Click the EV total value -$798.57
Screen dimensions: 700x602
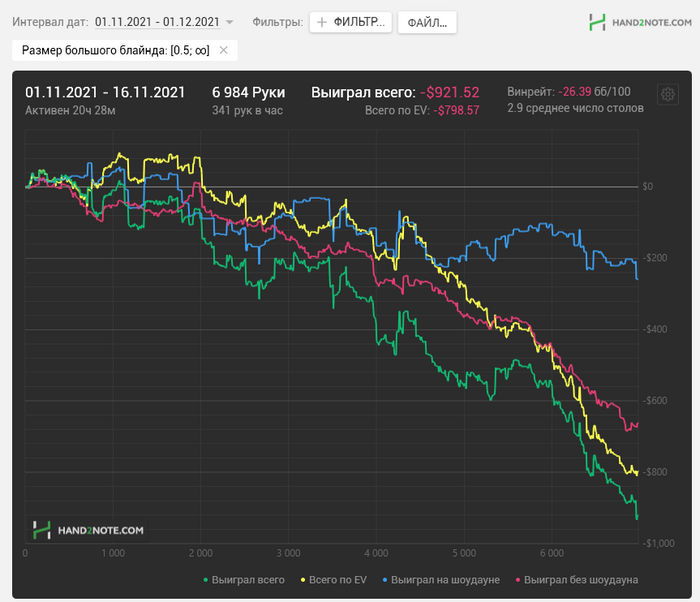(456, 110)
